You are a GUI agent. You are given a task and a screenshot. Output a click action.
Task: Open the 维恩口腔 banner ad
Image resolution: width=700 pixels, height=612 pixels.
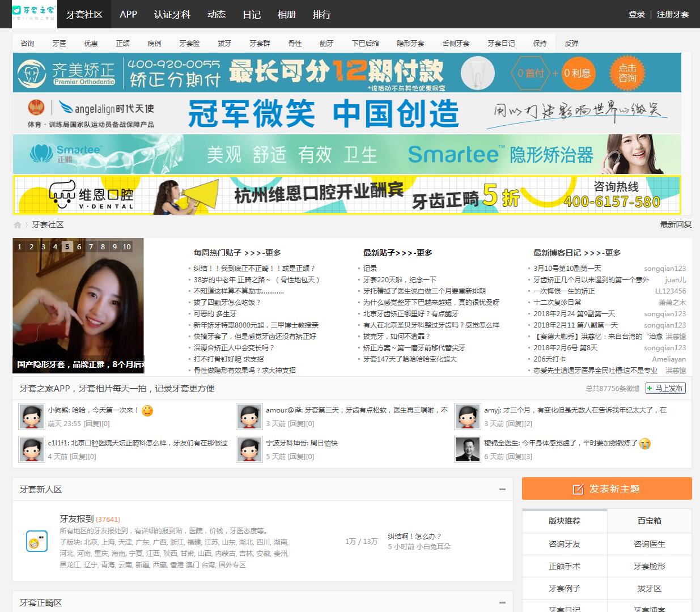[347, 195]
